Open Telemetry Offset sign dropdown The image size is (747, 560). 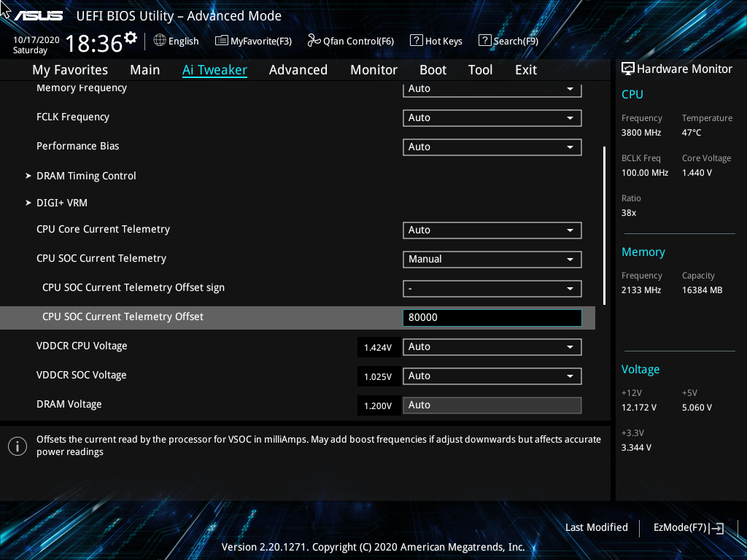click(x=492, y=289)
